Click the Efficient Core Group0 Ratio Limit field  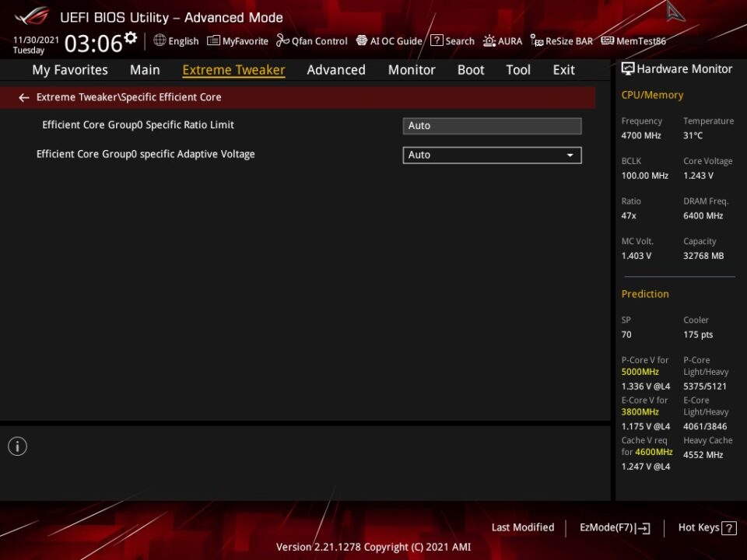point(492,126)
